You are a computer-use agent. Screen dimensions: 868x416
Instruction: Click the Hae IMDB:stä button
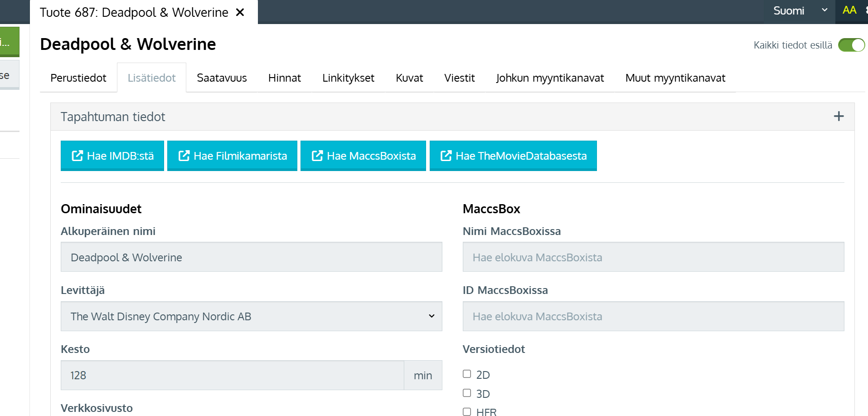click(x=112, y=156)
